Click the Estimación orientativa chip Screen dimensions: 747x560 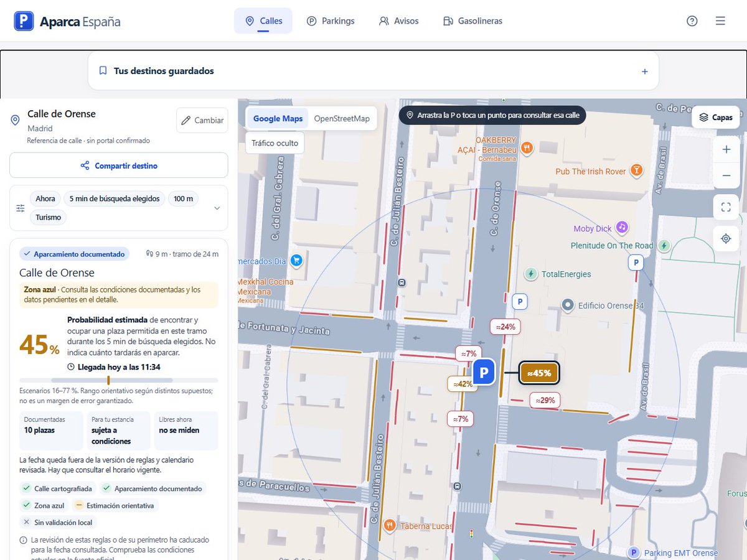pyautogui.click(x=115, y=505)
